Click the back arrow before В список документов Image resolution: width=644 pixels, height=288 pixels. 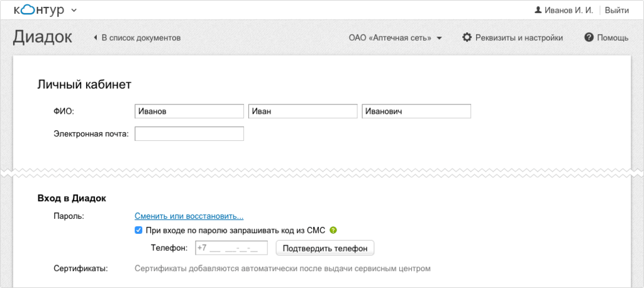96,38
